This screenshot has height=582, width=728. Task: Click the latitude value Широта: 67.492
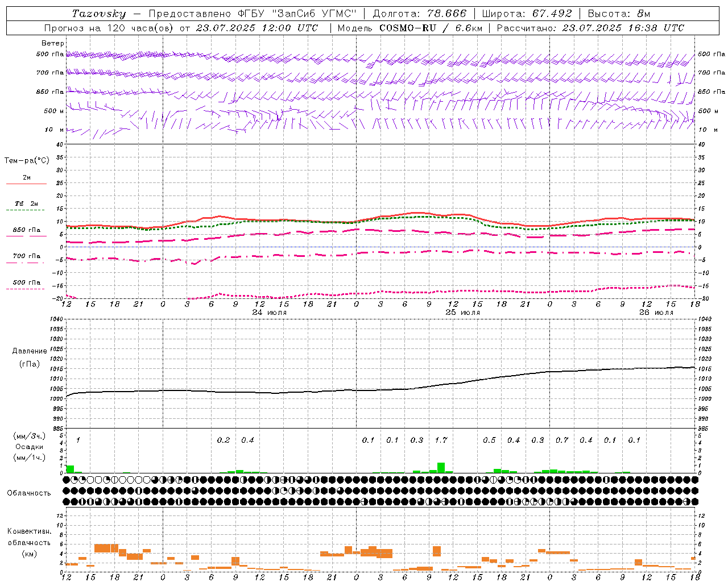527,14
